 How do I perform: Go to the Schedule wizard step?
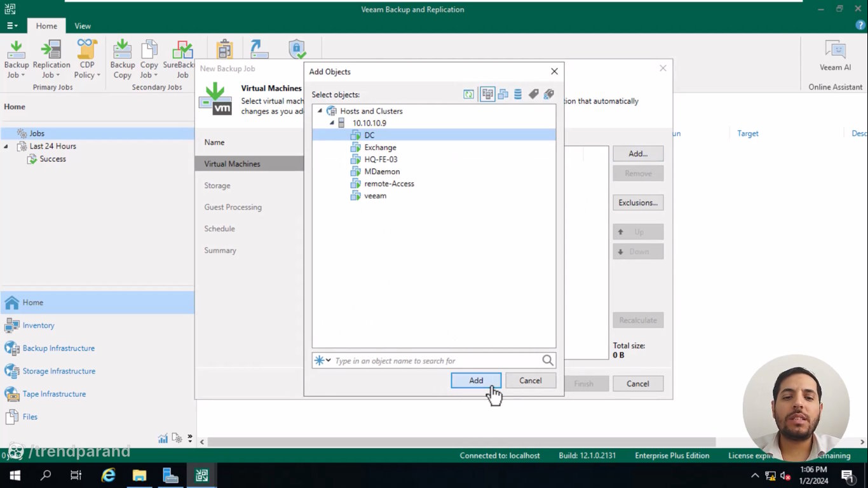pyautogui.click(x=219, y=229)
